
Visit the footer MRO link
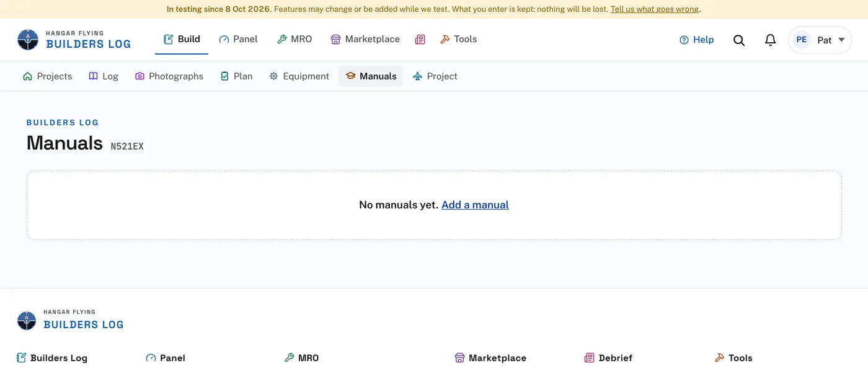coord(301,358)
